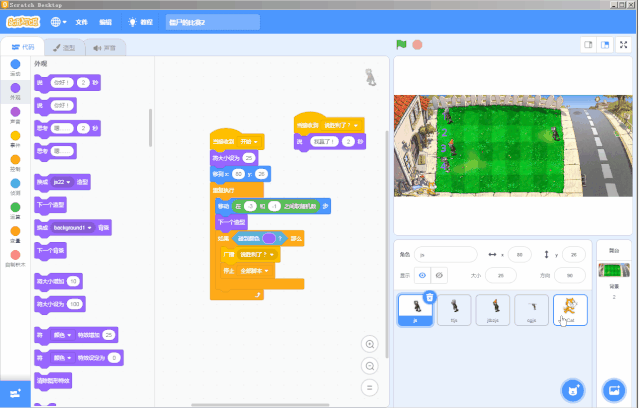Switch to the 声音 (Sounds) tab

click(x=105, y=48)
